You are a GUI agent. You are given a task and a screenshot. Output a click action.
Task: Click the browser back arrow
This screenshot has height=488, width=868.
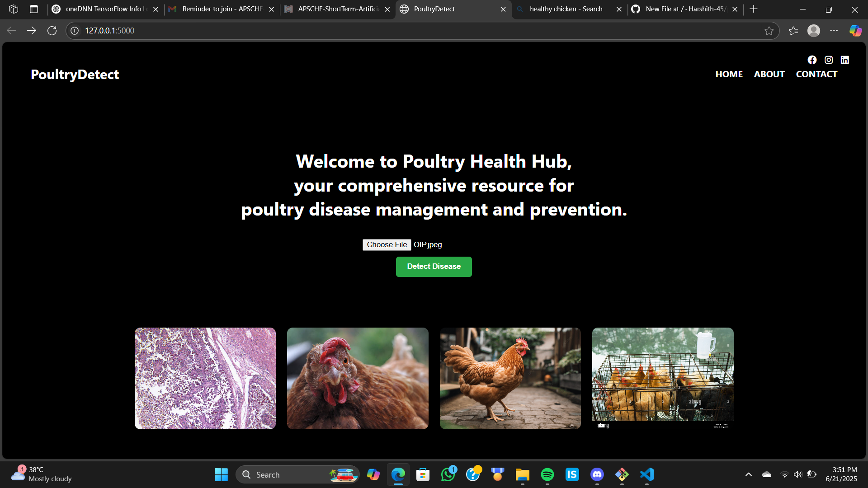point(11,30)
